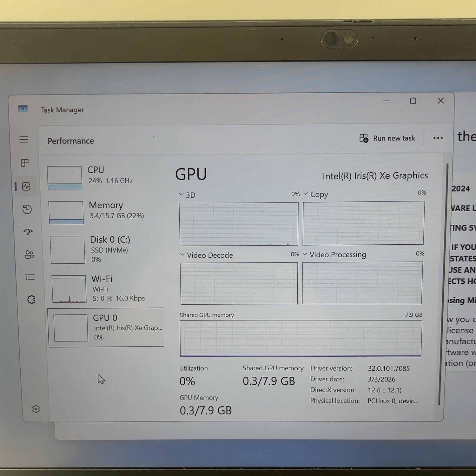
Task: Open the App history page icon
Action: pyautogui.click(x=27, y=209)
